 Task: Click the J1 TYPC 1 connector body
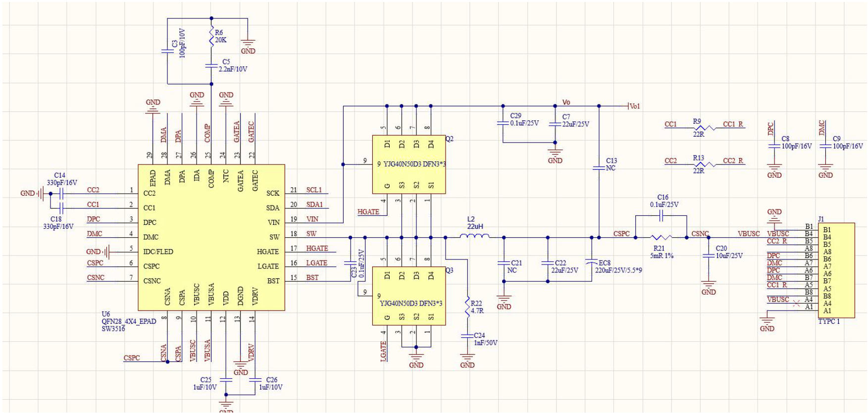(837, 270)
